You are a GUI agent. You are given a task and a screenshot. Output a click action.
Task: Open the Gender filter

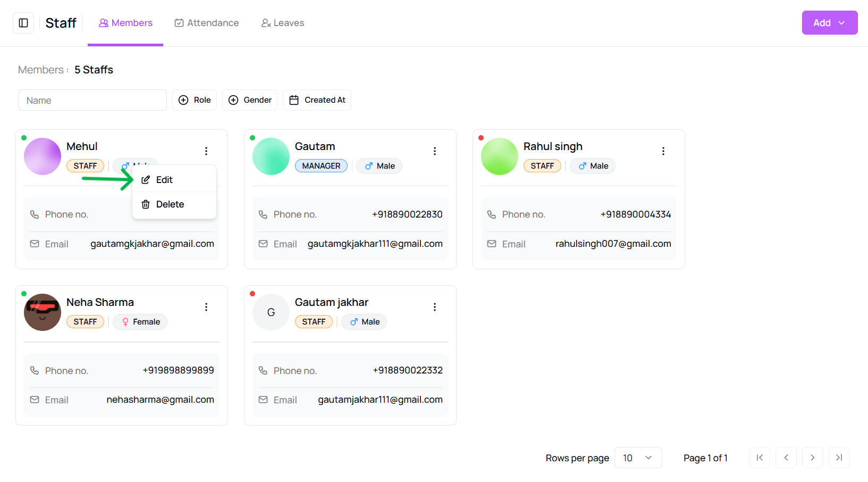coord(250,100)
